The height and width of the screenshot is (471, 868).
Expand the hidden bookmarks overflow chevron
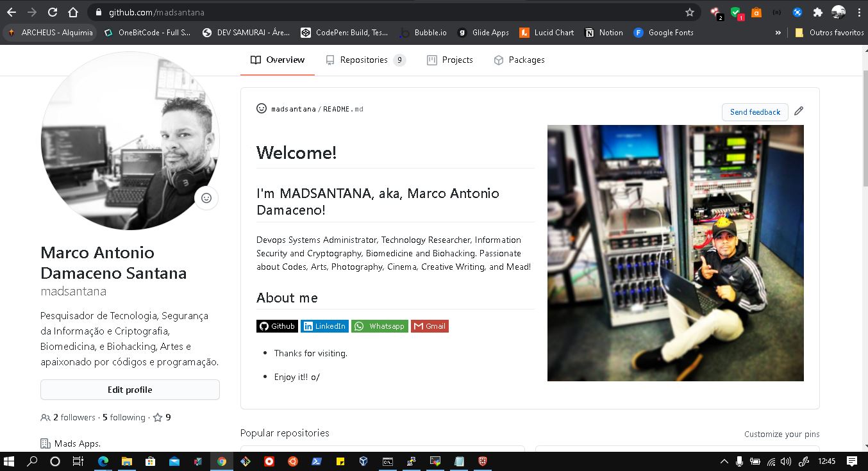(x=777, y=32)
